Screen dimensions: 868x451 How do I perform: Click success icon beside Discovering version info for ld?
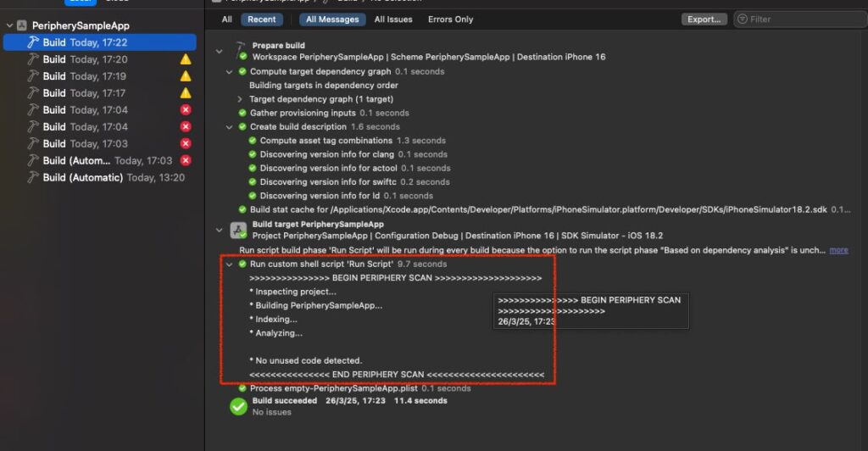pyautogui.click(x=253, y=196)
